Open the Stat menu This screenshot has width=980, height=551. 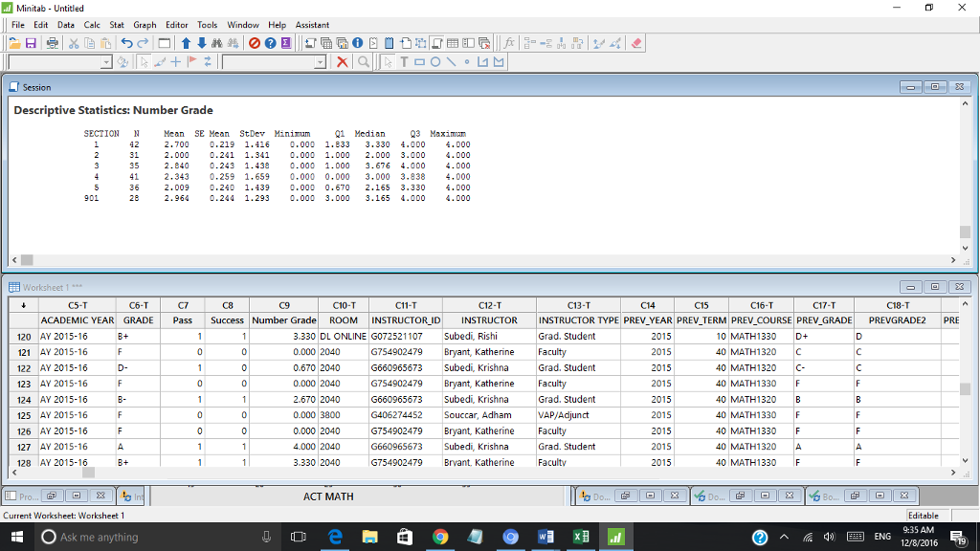pos(115,25)
